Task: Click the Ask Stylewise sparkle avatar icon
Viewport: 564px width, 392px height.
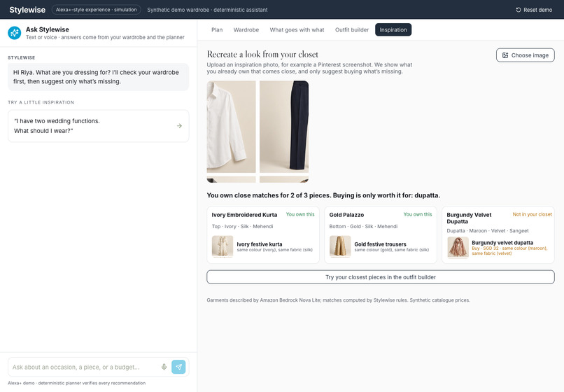Action: coord(15,33)
